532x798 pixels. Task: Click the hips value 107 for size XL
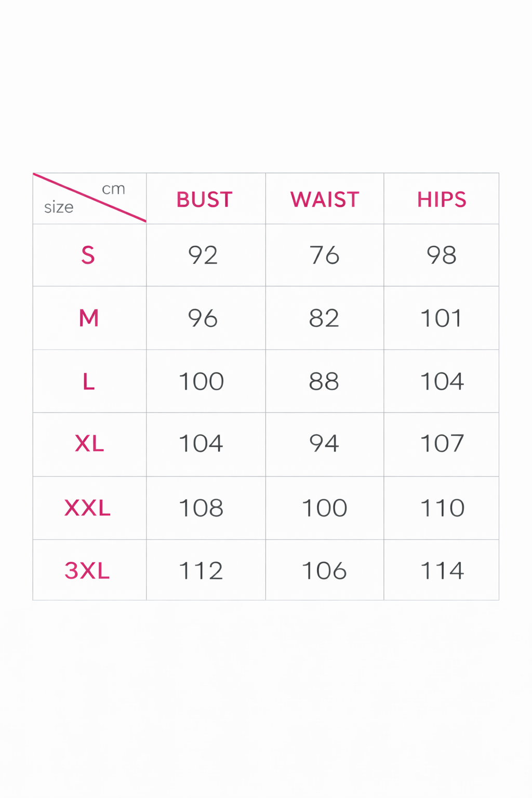click(x=442, y=444)
